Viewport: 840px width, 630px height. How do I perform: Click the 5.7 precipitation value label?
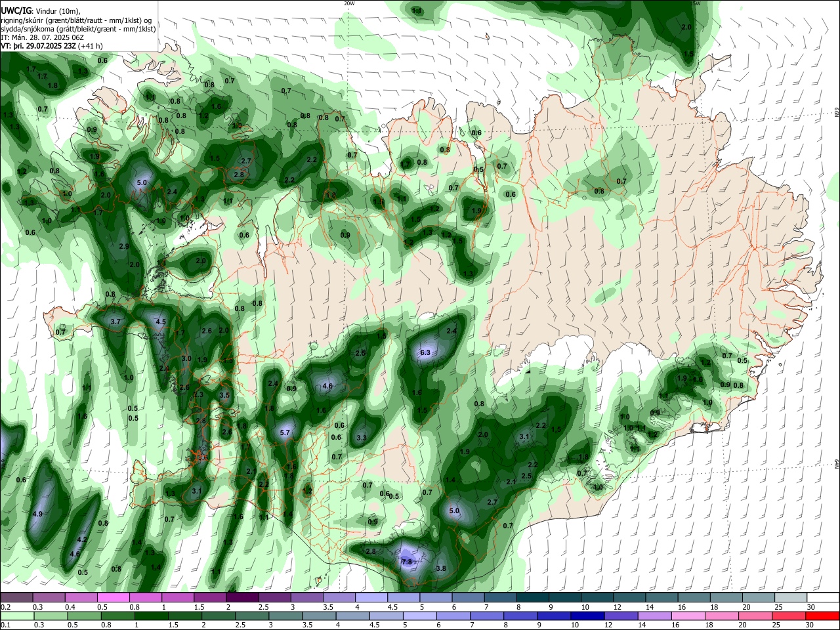coord(285,433)
